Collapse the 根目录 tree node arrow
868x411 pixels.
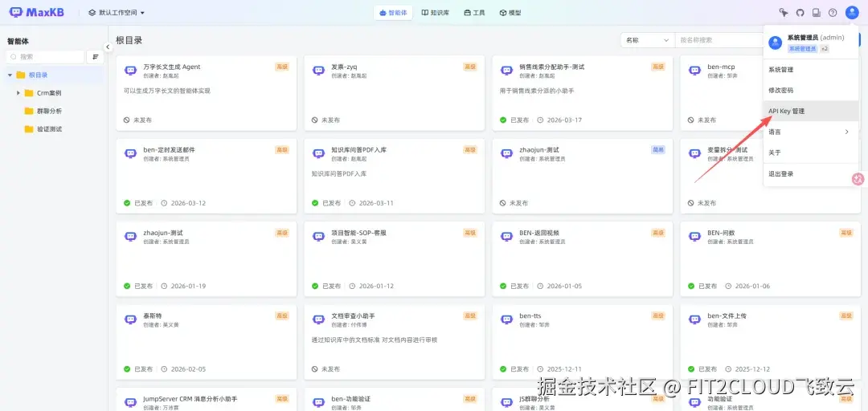click(x=10, y=75)
